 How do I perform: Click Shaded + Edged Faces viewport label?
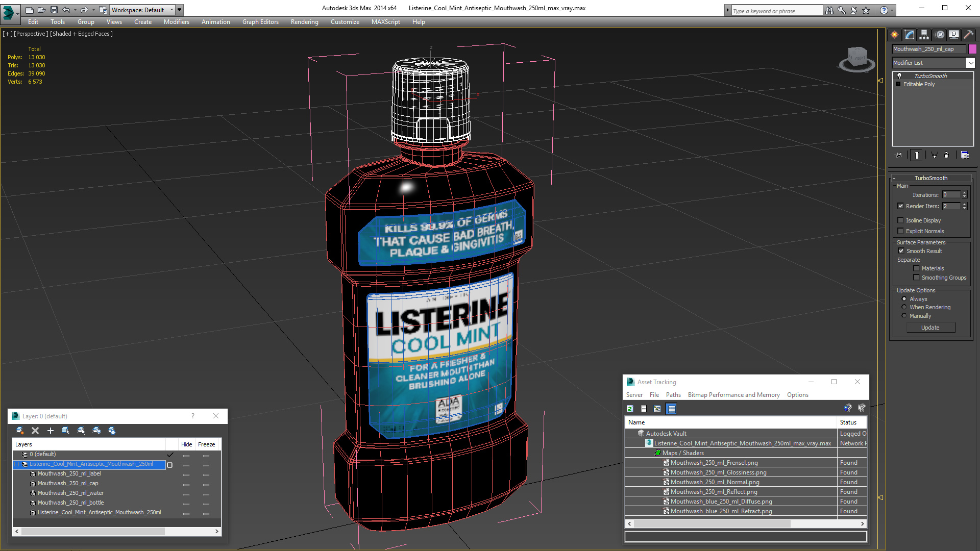point(82,34)
